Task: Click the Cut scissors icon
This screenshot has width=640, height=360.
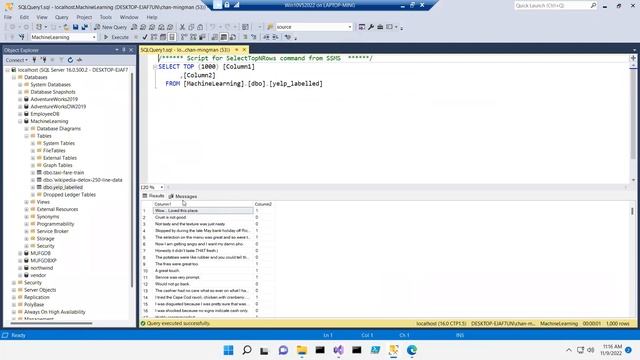Action: coord(182,27)
